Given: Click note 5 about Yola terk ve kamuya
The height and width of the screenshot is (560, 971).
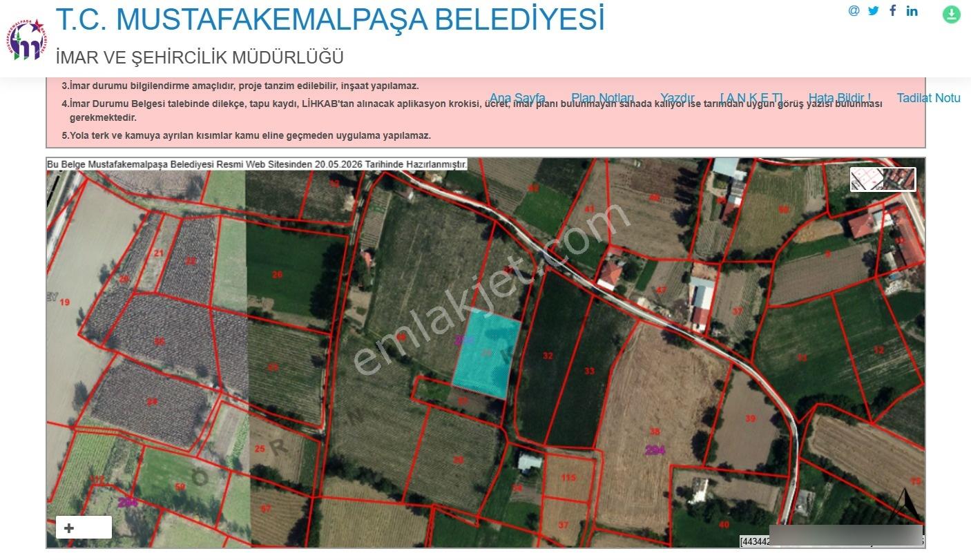Looking at the screenshot, I should click(x=247, y=135).
